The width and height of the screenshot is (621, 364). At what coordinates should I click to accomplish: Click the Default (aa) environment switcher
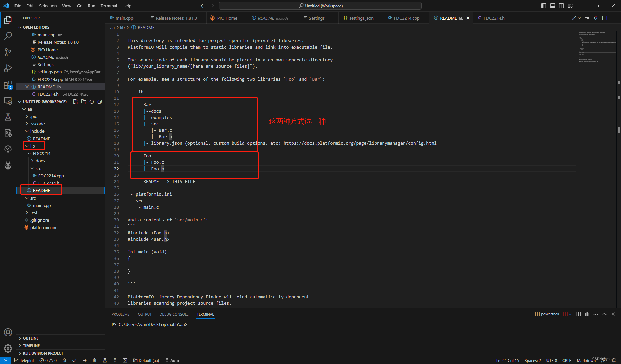[146, 360]
